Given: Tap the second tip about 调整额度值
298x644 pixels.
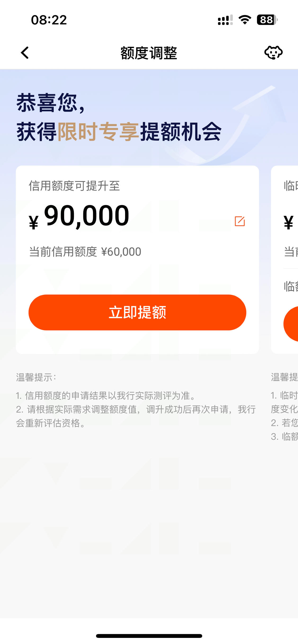Looking at the screenshot, I should [x=136, y=416].
